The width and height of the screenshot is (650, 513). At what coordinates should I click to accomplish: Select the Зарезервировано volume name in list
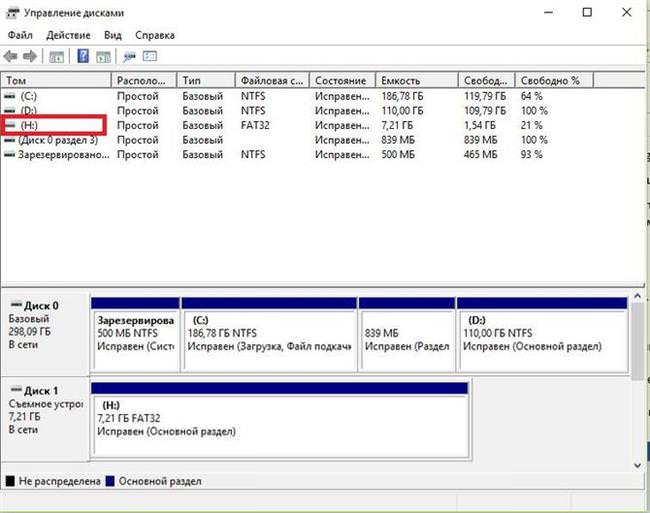[x=63, y=155]
